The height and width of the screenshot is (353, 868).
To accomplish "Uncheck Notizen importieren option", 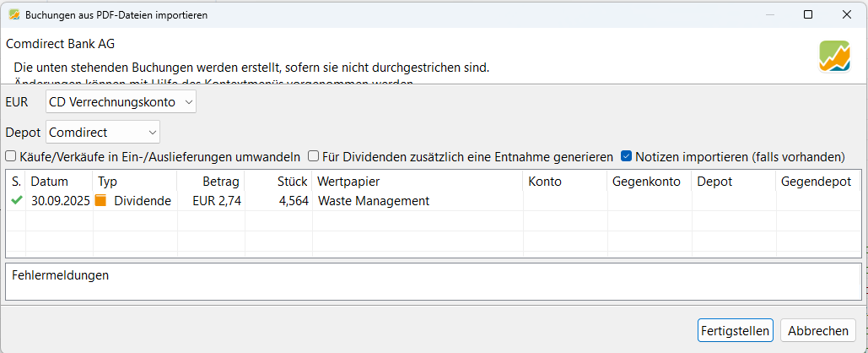I will (627, 156).
